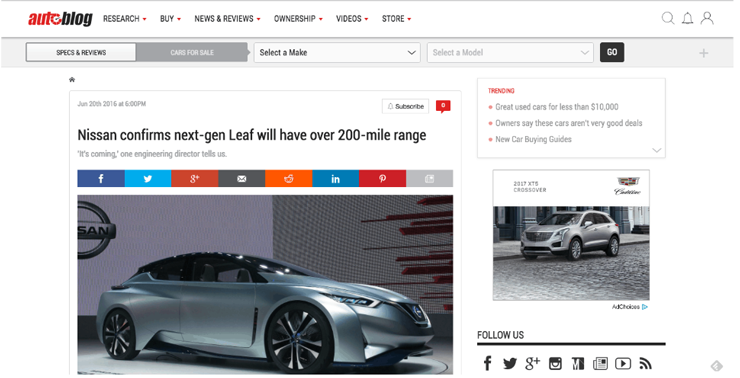Share article via Twitter button
740x378 pixels.
(148, 179)
